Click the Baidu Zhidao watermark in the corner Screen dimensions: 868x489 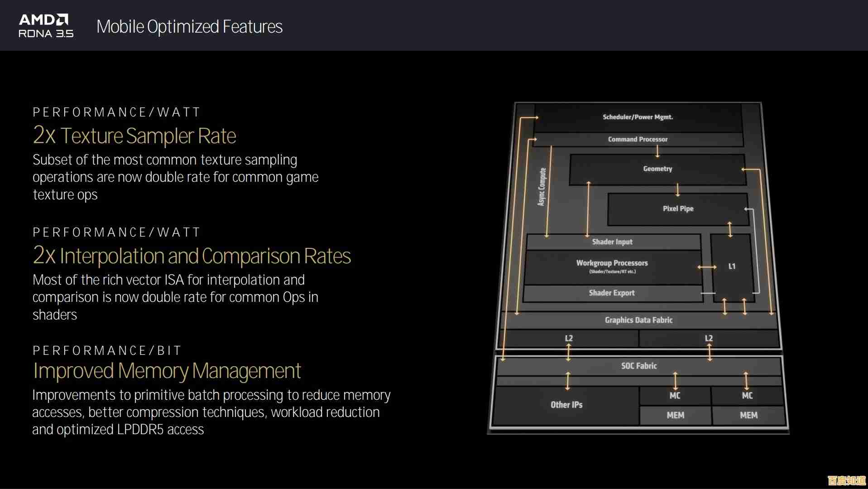846,480
